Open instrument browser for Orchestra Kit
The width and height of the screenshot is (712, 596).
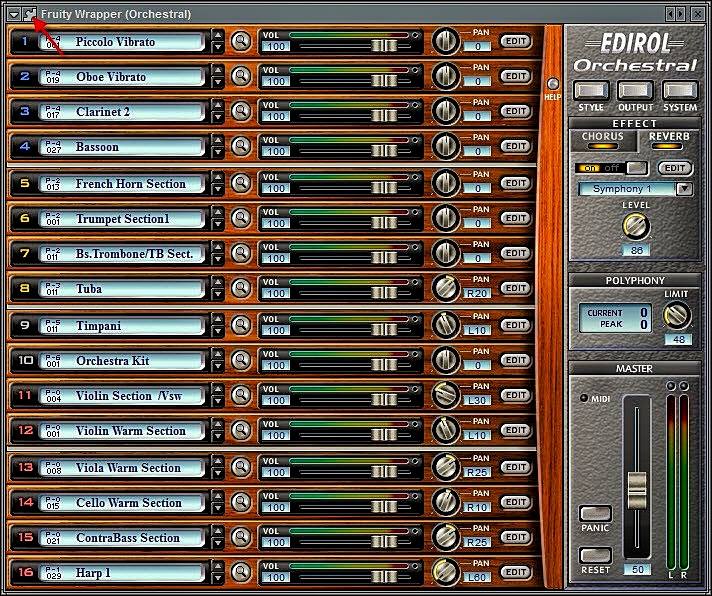coord(241,360)
